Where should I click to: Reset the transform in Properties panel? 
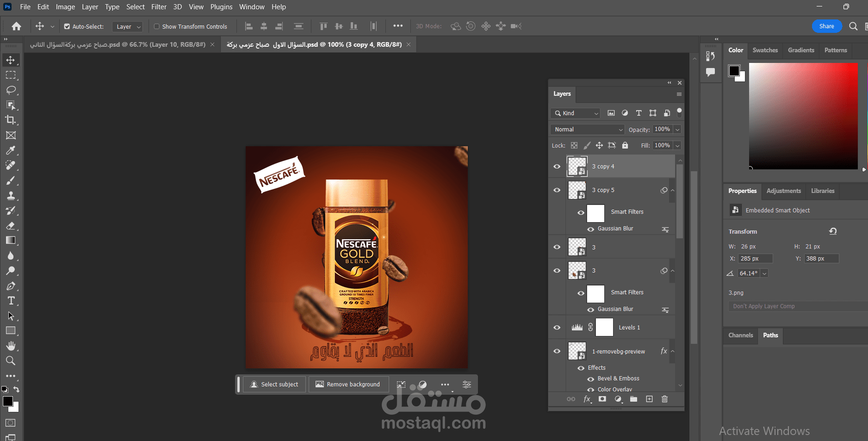tap(833, 231)
